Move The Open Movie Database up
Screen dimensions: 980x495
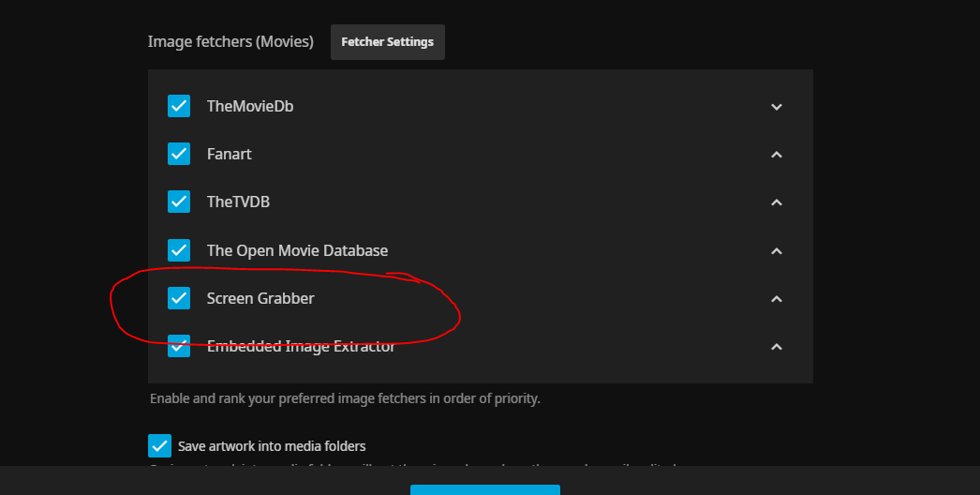pos(776,251)
